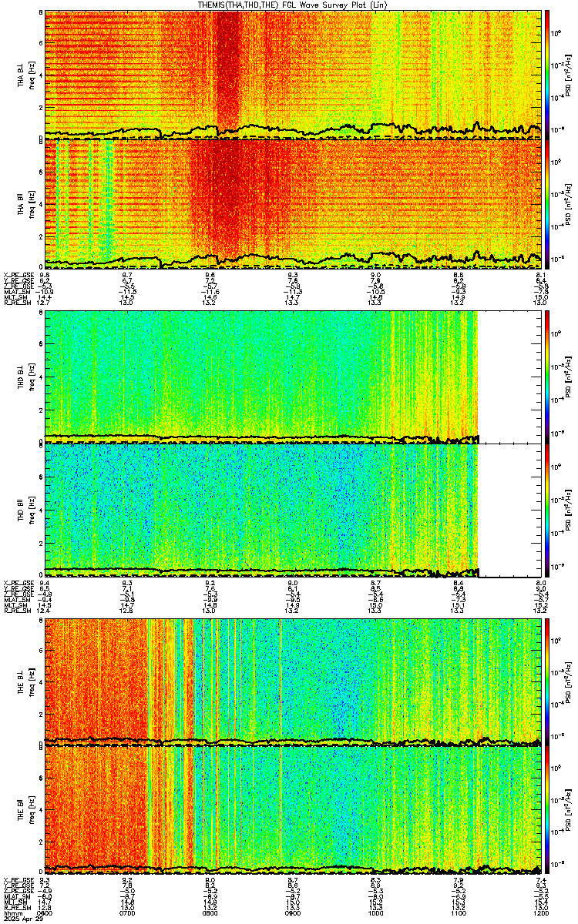Screen dimensions: 578x924
Task: Click the 'PSD [nT²/Hz]' label next to THA BL
Action: click(569, 74)
